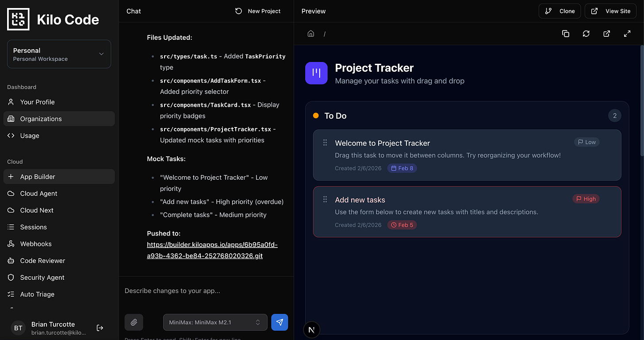Open Cloud Agent page
The image size is (644, 340).
pyautogui.click(x=59, y=193)
